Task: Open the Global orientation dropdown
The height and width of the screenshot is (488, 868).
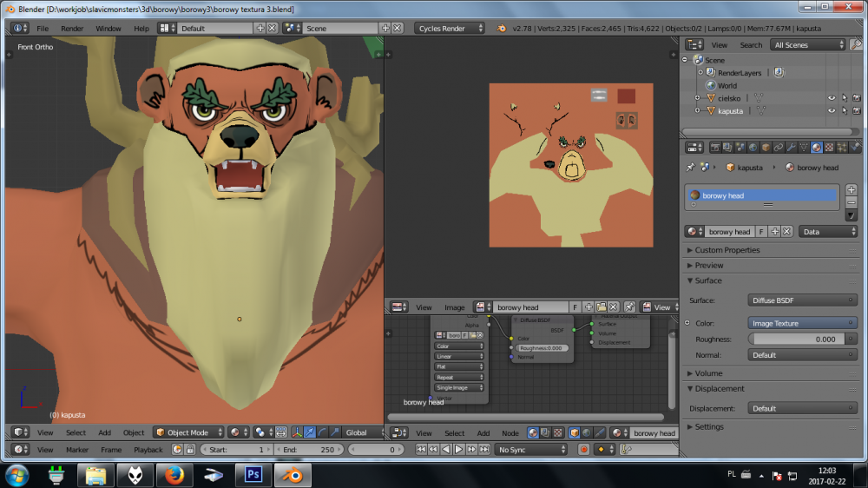Action: (x=363, y=432)
